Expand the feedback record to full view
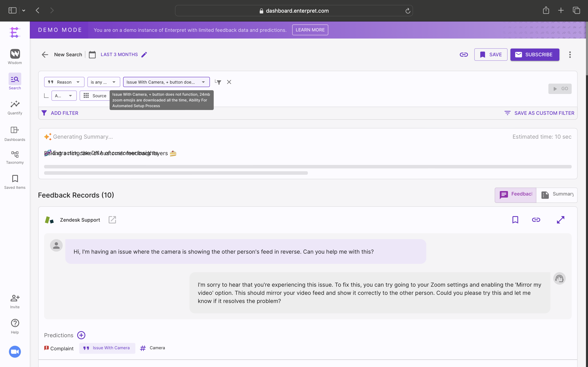 [x=560, y=220]
